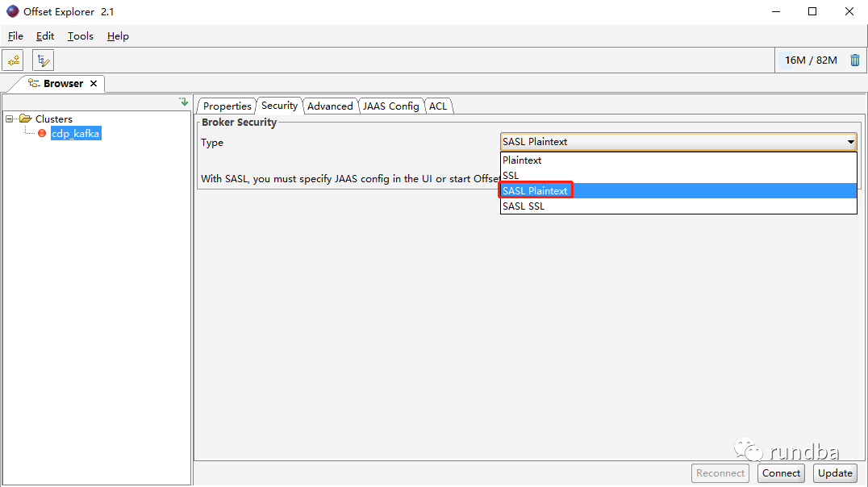Click the garbage collection trash icon

pos(855,60)
